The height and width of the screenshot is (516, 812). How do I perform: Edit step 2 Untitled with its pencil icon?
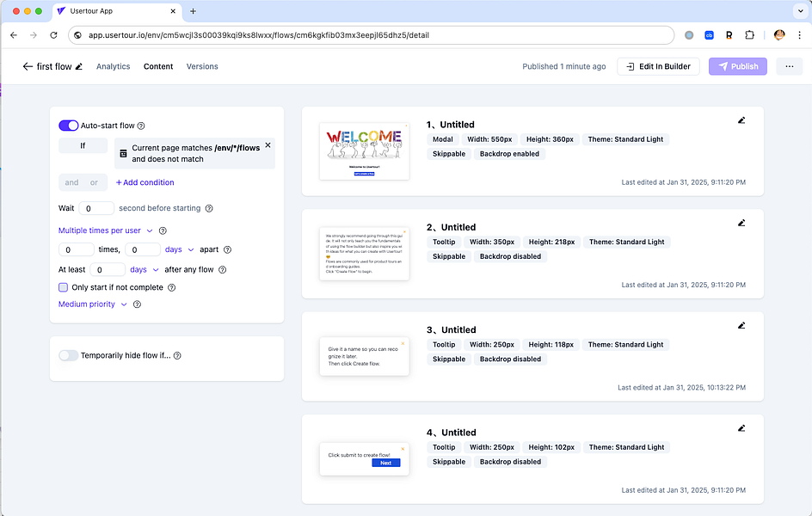pyautogui.click(x=741, y=223)
